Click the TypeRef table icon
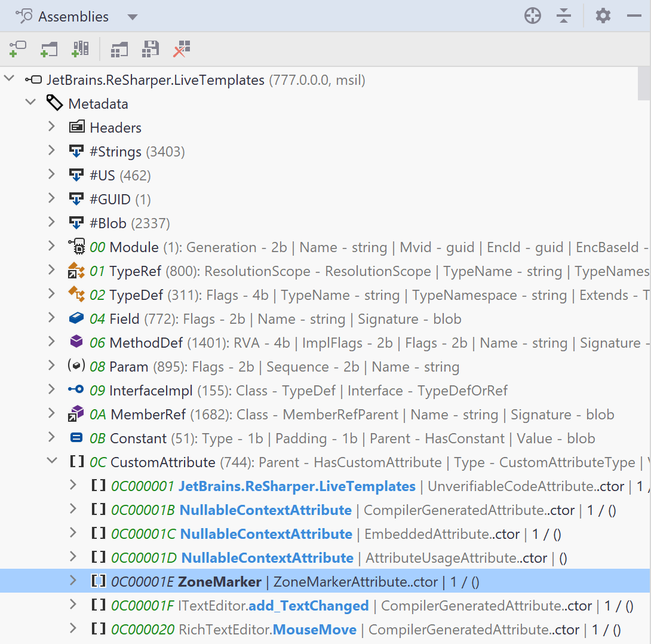651x644 pixels. point(76,270)
